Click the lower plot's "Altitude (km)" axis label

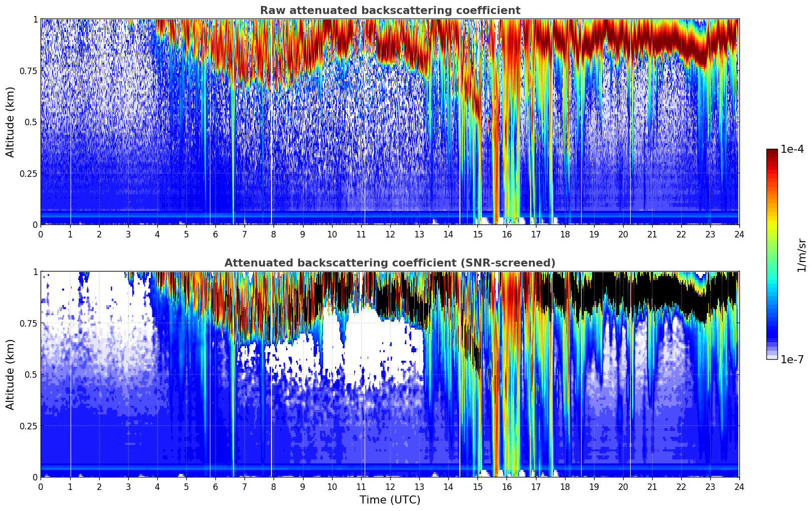tap(11, 374)
